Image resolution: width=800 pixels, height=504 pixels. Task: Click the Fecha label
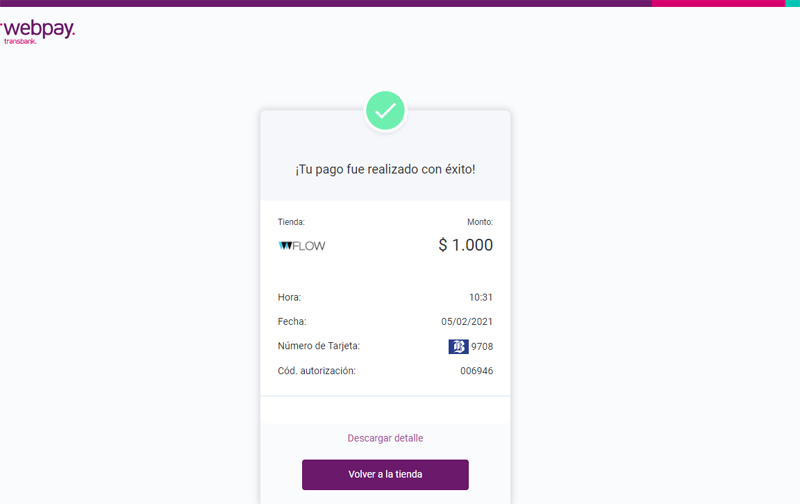click(x=292, y=322)
